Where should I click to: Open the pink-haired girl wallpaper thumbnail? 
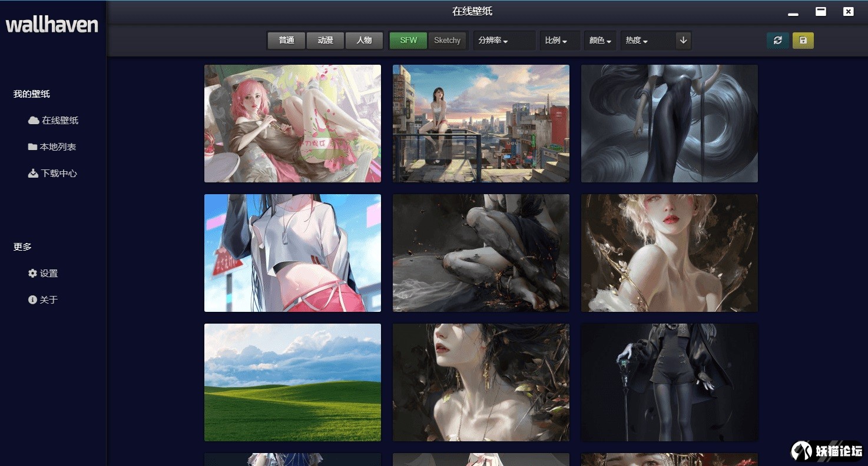(x=293, y=124)
